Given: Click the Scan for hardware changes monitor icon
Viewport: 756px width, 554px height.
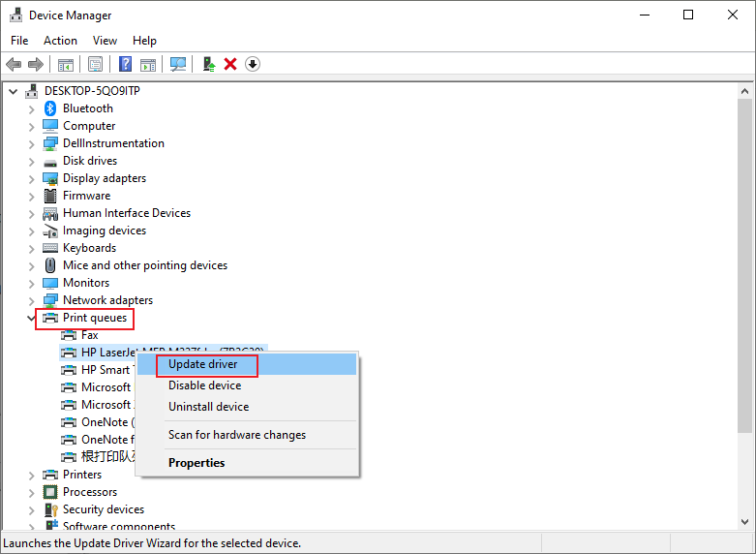Looking at the screenshot, I should (178, 64).
